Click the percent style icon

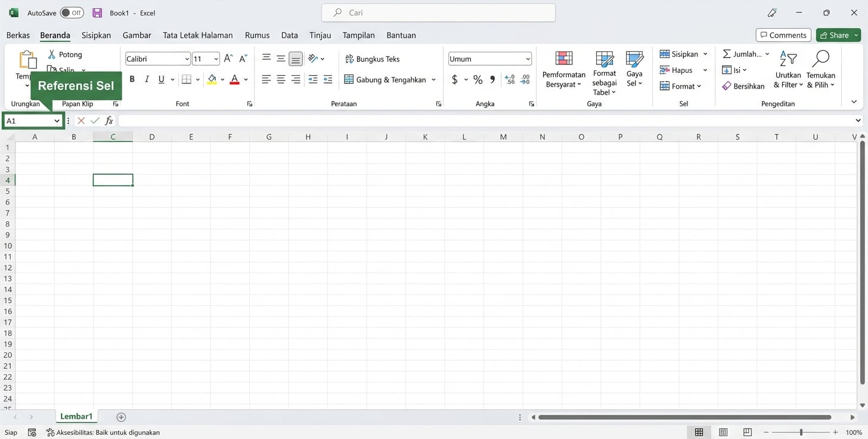[x=478, y=79]
